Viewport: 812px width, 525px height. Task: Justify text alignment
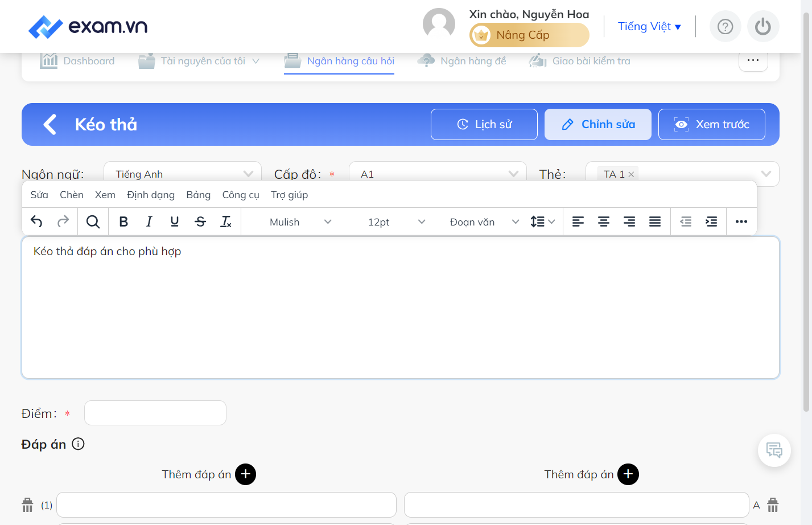tap(655, 222)
